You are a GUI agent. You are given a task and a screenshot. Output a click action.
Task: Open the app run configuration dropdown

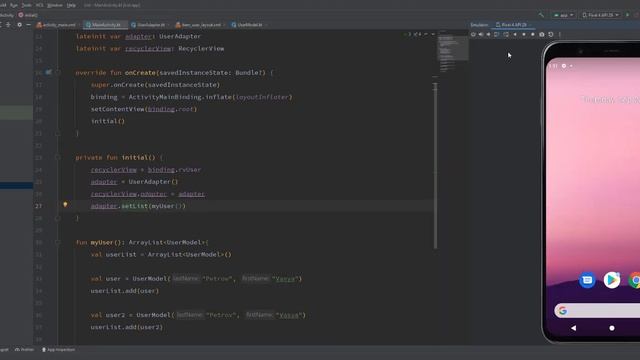click(x=564, y=15)
